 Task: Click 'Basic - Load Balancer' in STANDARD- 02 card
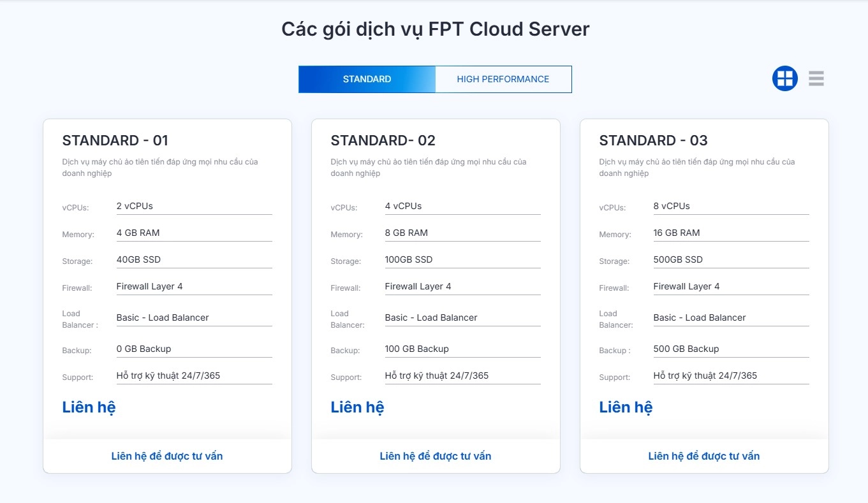(x=431, y=317)
